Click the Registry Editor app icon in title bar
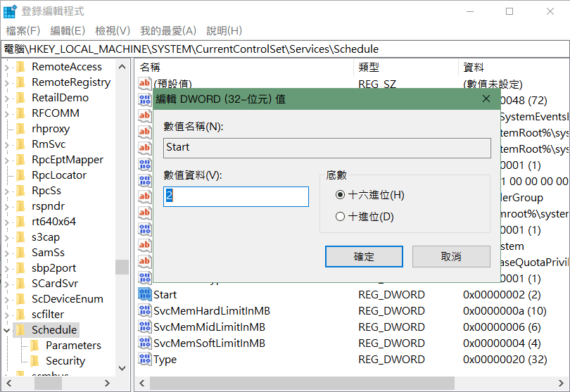The image size is (570, 392). click(x=11, y=11)
